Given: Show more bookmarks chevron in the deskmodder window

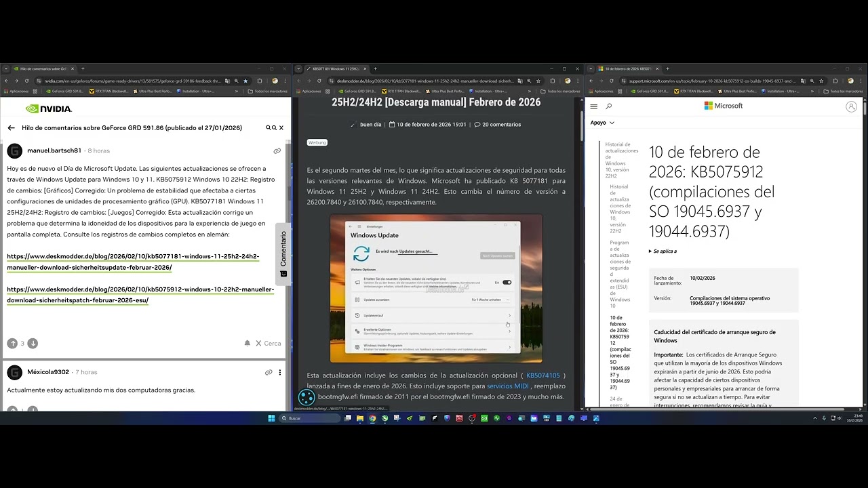Looking at the screenshot, I should pos(529,91).
